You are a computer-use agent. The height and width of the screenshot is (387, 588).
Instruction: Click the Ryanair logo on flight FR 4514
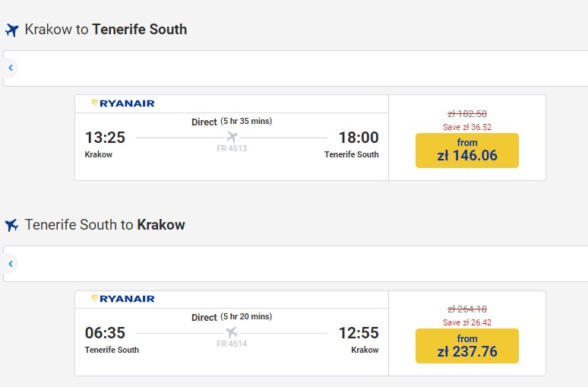pos(122,299)
